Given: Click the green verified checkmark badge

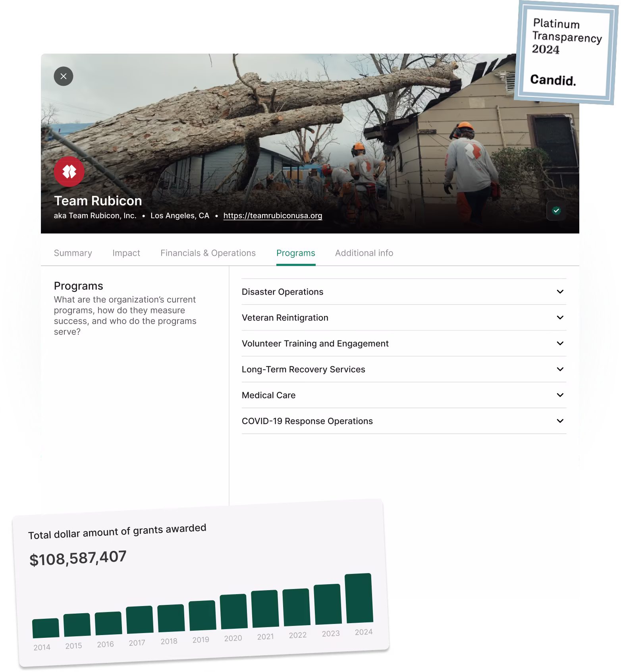Looking at the screenshot, I should (x=556, y=210).
